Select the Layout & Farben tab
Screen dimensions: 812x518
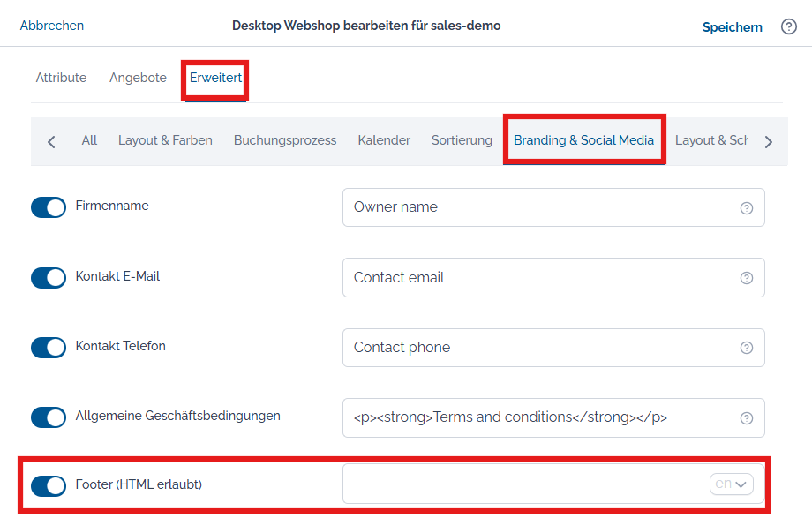point(165,140)
